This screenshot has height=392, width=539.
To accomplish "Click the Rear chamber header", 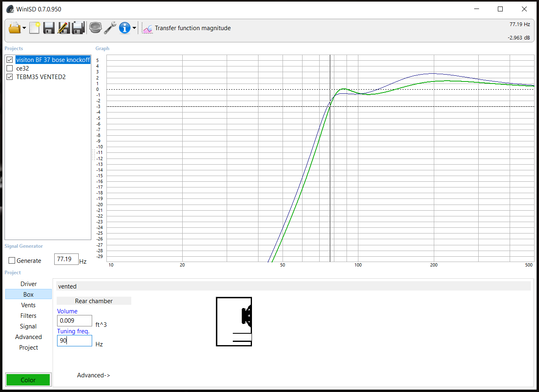I will (94, 301).
